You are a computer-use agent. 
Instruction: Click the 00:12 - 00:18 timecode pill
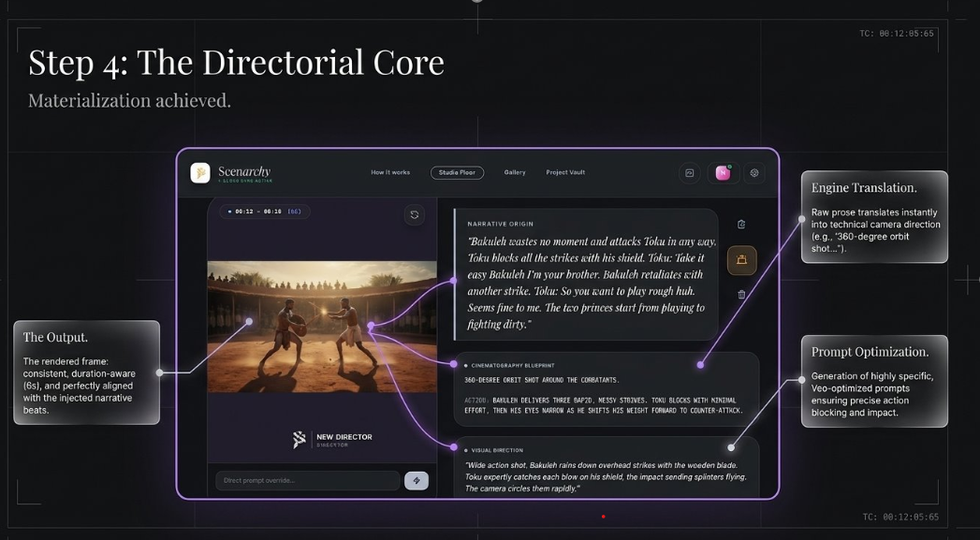pyautogui.click(x=265, y=212)
